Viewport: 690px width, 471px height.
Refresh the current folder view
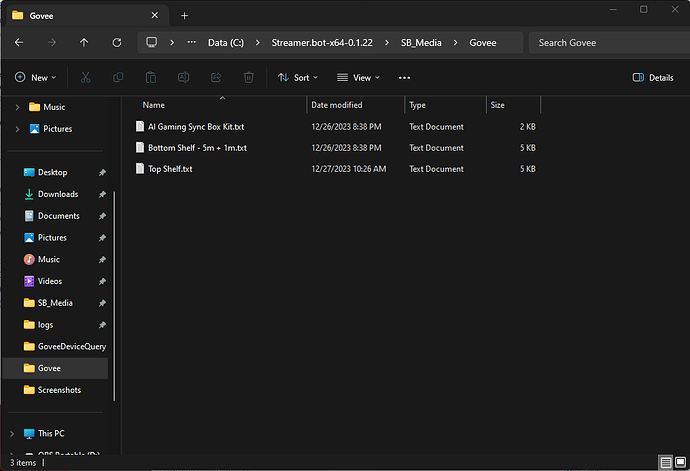[x=117, y=43]
